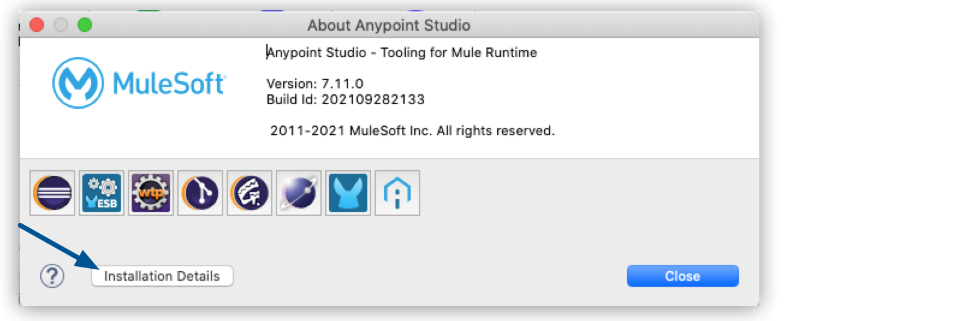Click the grey minimize window button
Screen dimensions: 980x321
click(x=61, y=25)
